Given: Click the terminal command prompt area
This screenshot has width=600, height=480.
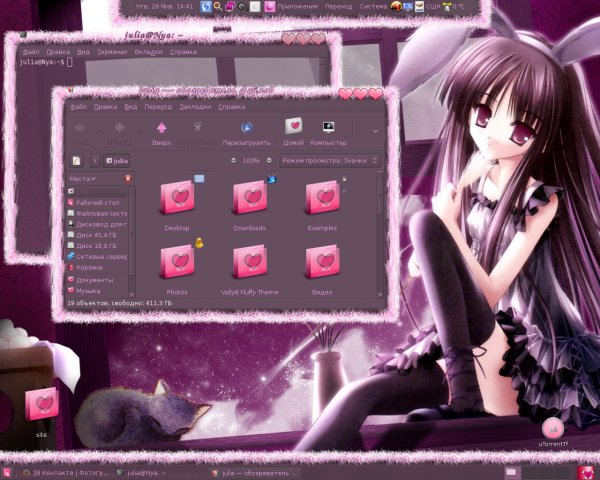Looking at the screenshot, I should [x=46, y=62].
